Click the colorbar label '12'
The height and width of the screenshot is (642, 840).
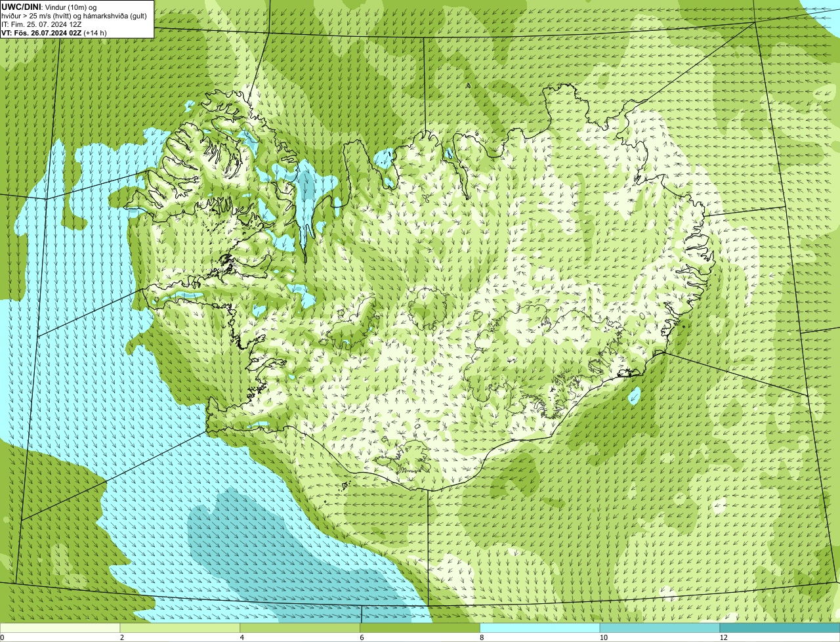coord(723,637)
